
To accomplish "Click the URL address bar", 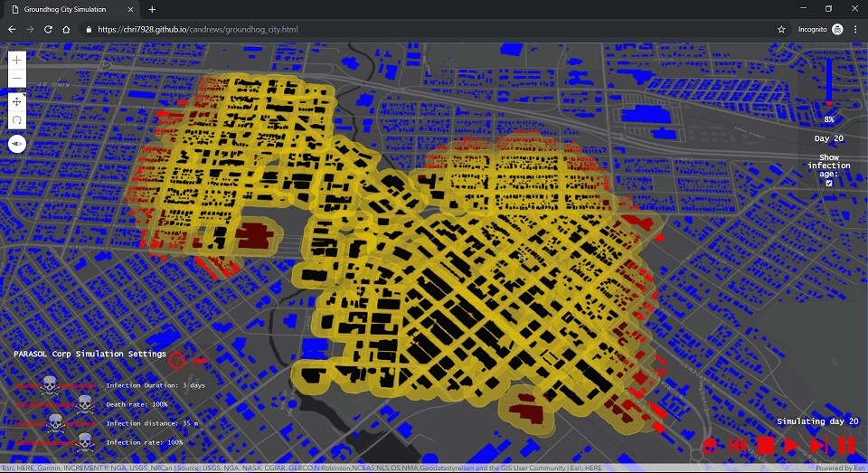I will 433,29.
